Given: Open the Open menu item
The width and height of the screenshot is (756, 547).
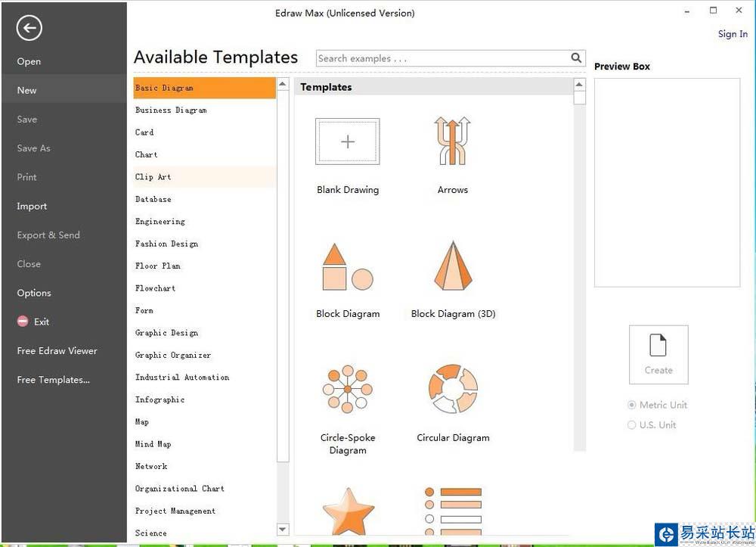Looking at the screenshot, I should pyautogui.click(x=29, y=61).
